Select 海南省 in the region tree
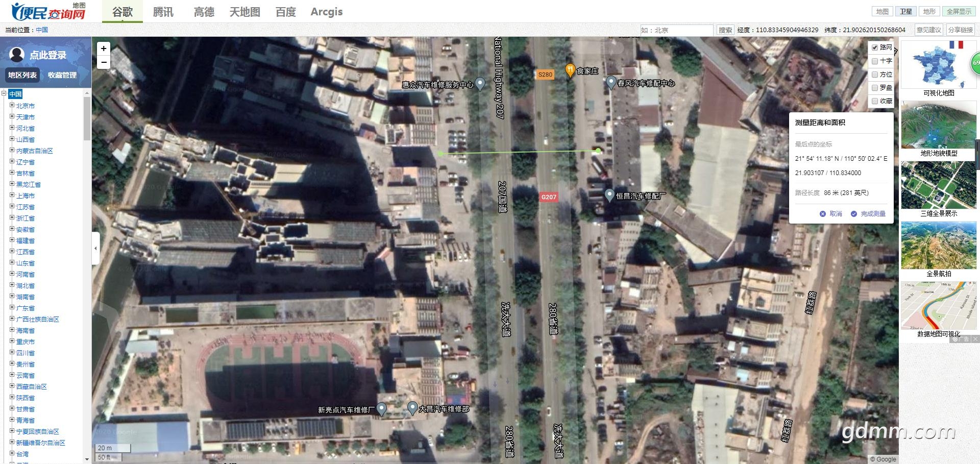This screenshot has height=464, width=980. point(26,330)
